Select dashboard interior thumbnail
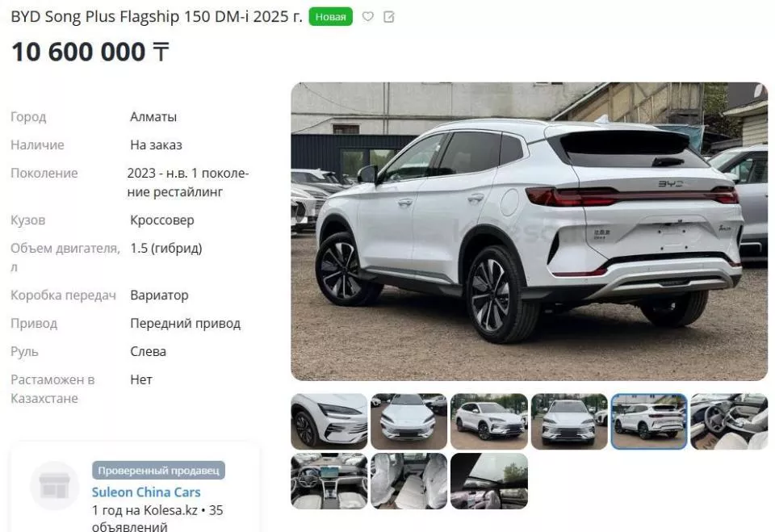The height and width of the screenshot is (532, 775). point(329,481)
